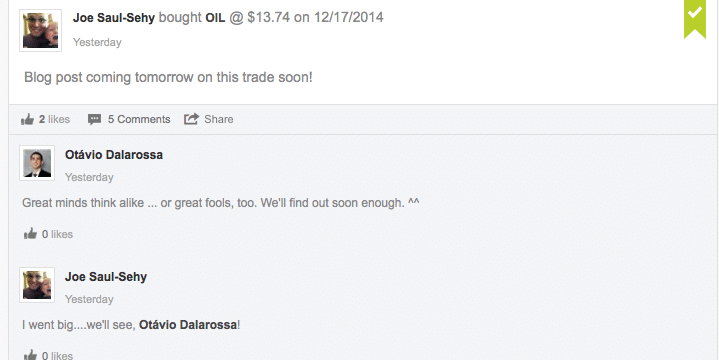
Task: Open the OIL ticker link
Action: [x=215, y=18]
